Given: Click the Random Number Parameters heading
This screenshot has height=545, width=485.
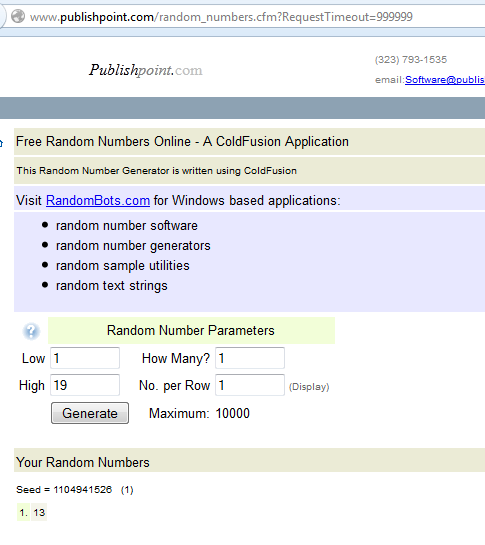Looking at the screenshot, I should 191,331.
